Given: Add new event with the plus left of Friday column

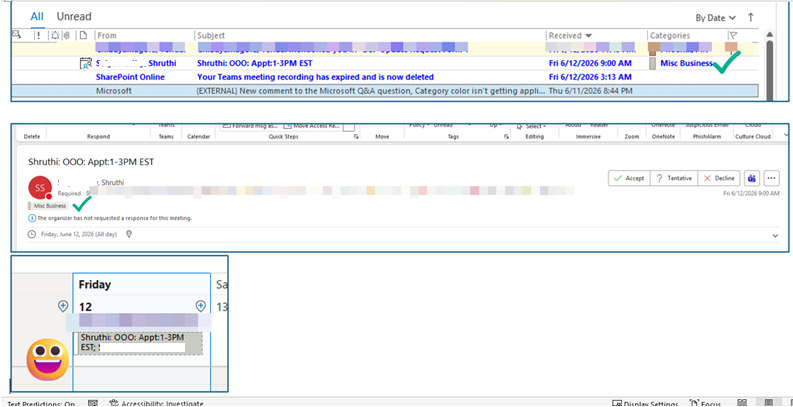Looking at the screenshot, I should click(63, 306).
